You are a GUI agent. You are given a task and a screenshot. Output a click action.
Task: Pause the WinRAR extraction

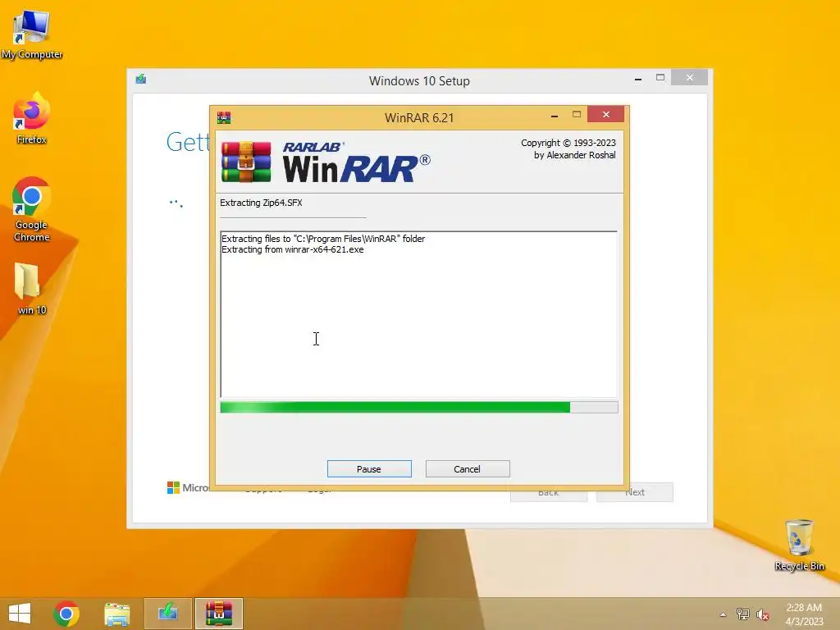coord(369,468)
